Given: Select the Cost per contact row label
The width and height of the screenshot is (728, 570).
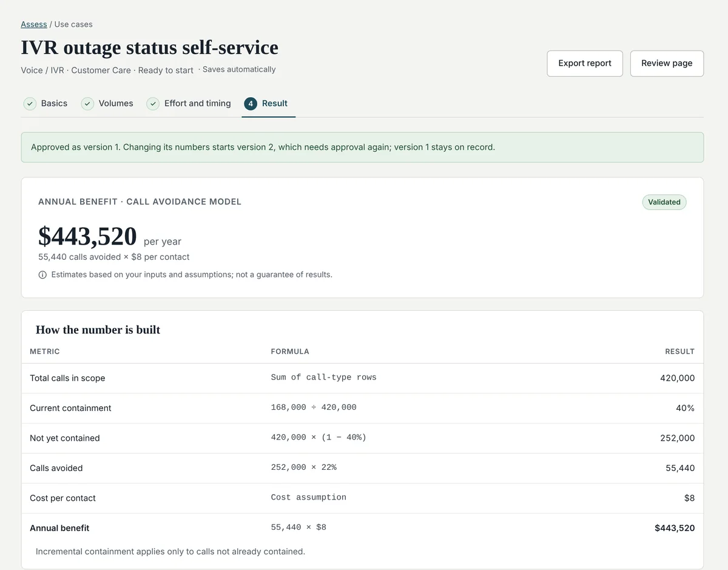Looking at the screenshot, I should (x=63, y=498).
